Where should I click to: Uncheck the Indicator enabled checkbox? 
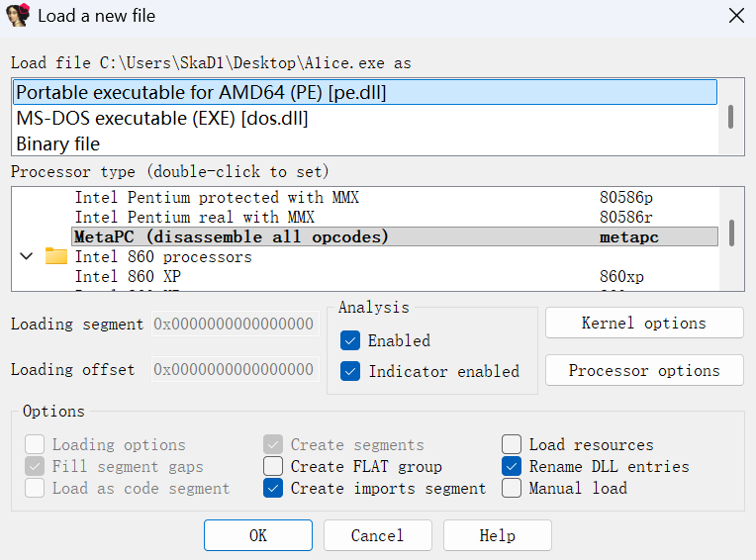pos(350,371)
